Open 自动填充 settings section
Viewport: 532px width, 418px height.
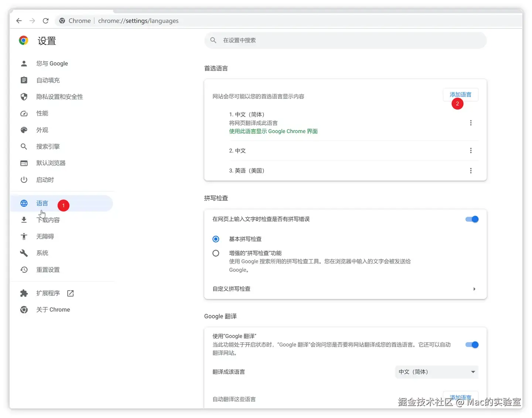click(48, 80)
